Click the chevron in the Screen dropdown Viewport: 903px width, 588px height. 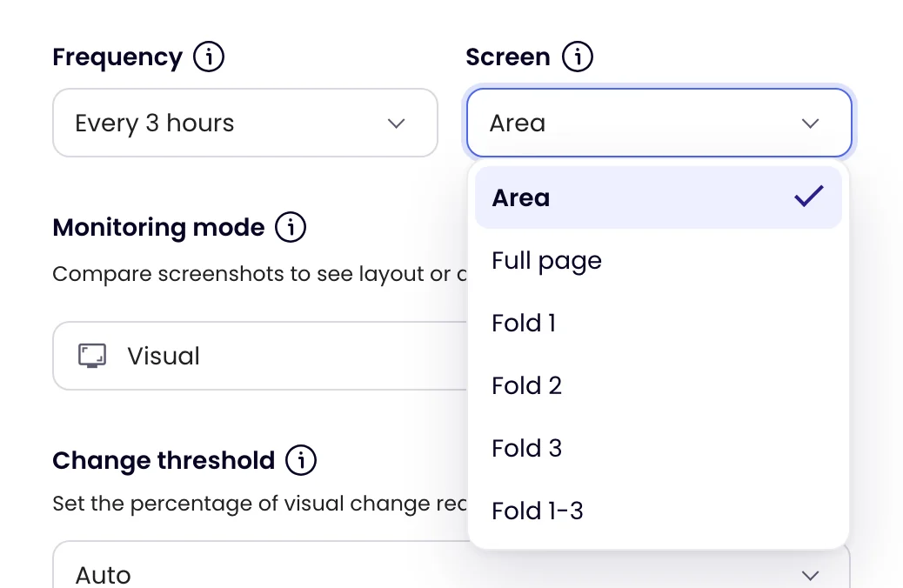[x=810, y=124]
